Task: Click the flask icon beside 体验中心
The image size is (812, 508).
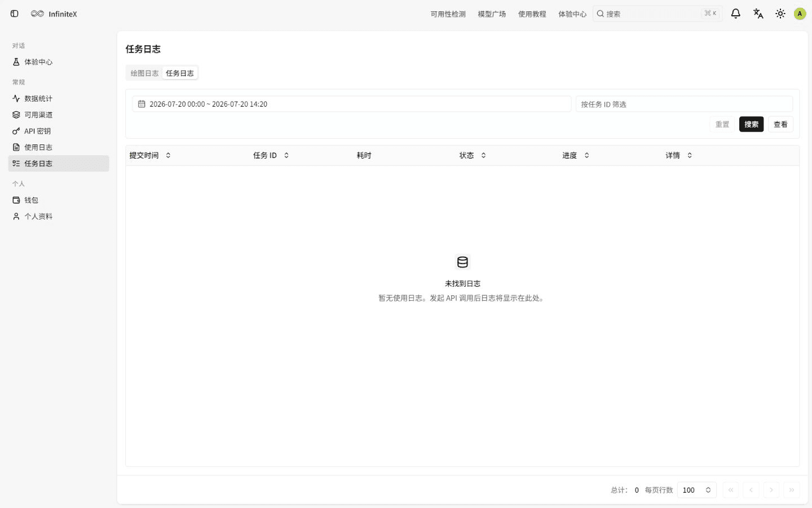Action: pyautogui.click(x=16, y=62)
